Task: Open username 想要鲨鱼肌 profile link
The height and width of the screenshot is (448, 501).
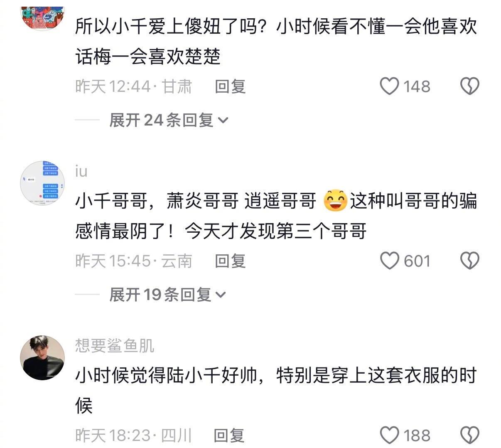Action: tap(115, 345)
